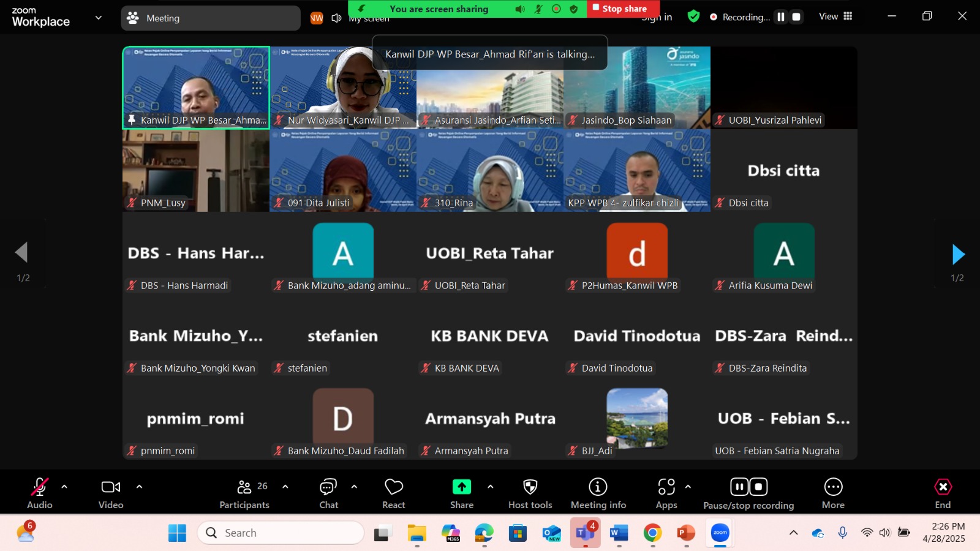Image resolution: width=980 pixels, height=551 pixels.
Task: Open the Chat panel
Action: click(x=328, y=493)
